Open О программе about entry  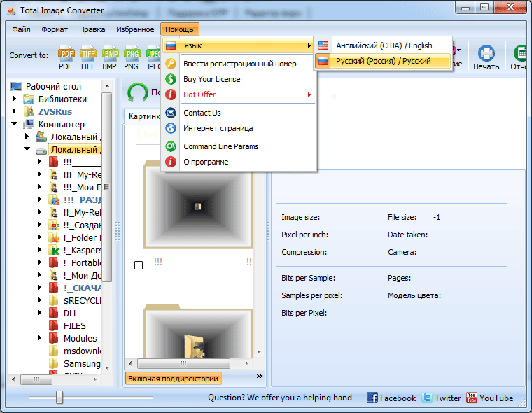click(206, 162)
